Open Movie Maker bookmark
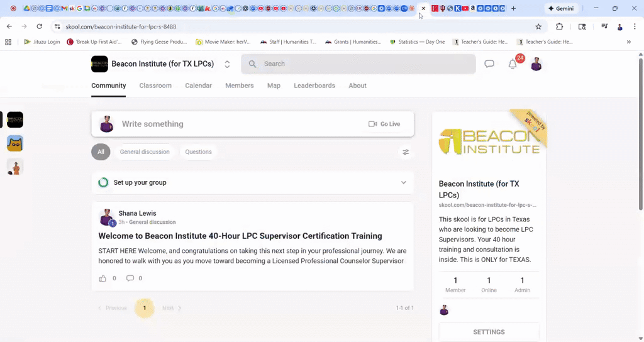644x342 pixels. (223, 42)
